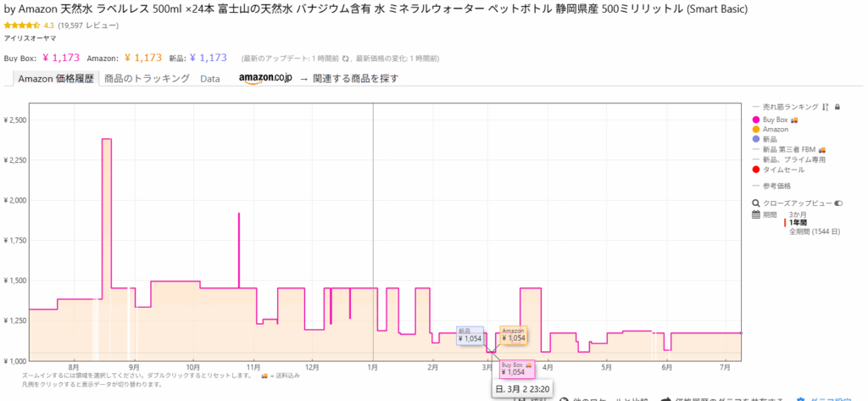
Task: Open the Data tab
Action: click(210, 79)
